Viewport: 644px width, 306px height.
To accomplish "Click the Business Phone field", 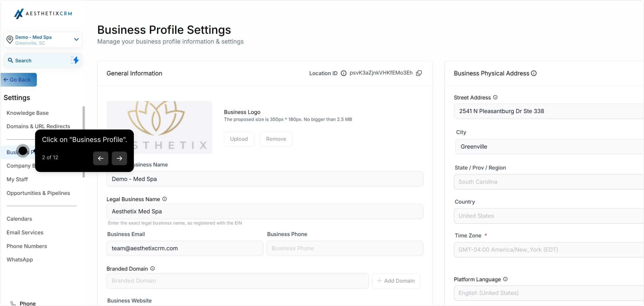I will (345, 248).
